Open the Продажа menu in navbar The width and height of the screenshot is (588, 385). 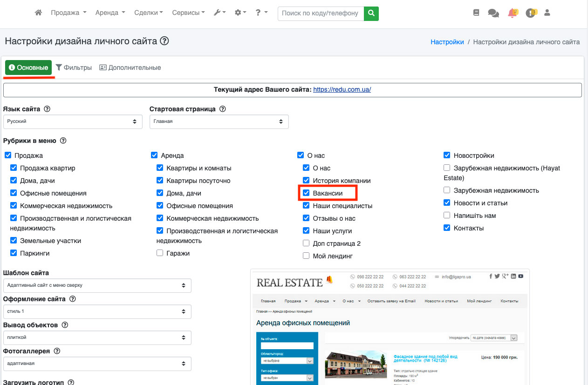68,13
